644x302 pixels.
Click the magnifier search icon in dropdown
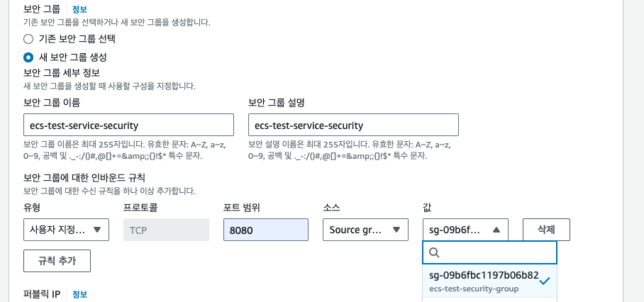coord(434,252)
